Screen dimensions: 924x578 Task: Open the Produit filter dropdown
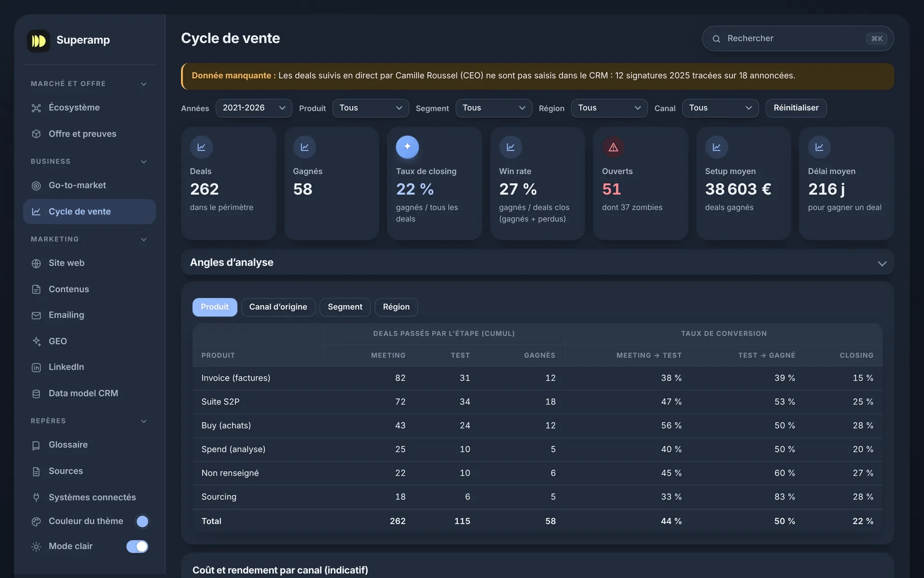[371, 108]
